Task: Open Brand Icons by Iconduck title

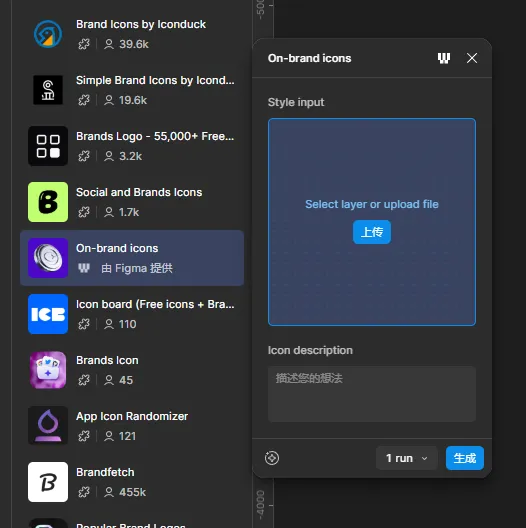Action: [141, 24]
